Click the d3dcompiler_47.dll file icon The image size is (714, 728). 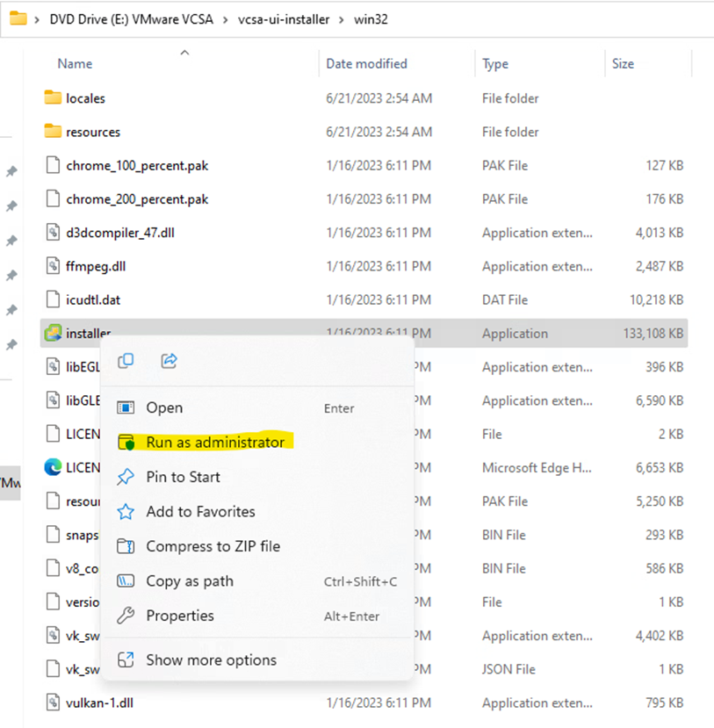53,233
